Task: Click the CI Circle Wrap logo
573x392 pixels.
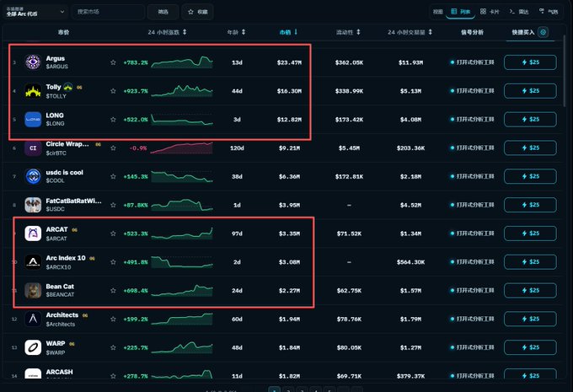Action: 33,148
